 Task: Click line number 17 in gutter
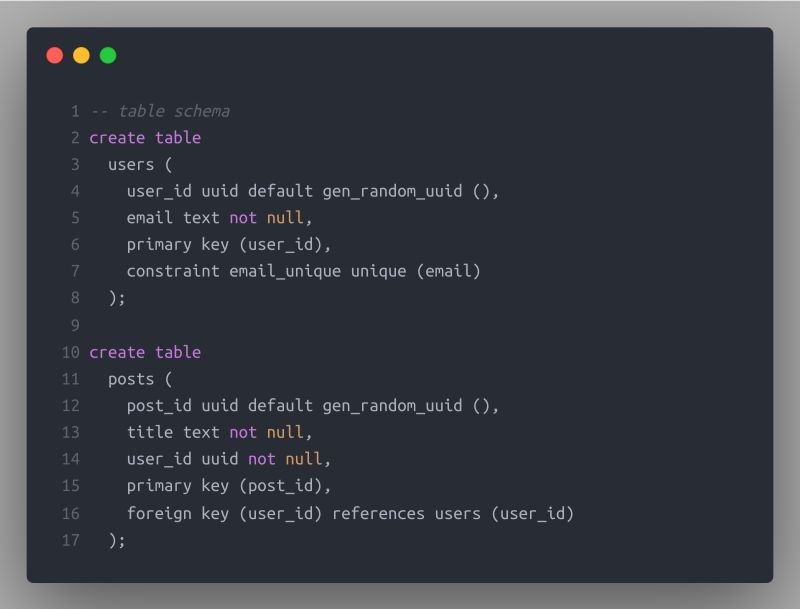coord(70,540)
